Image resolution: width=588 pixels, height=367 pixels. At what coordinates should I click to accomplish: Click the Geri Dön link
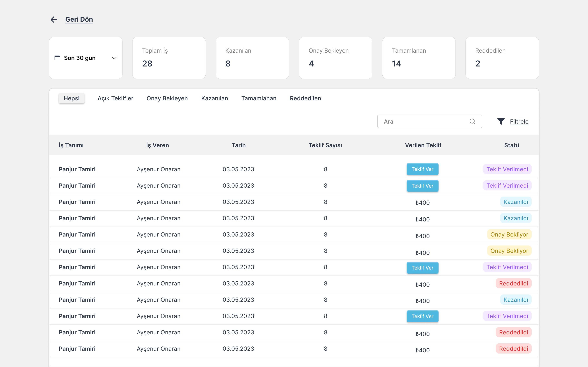pyautogui.click(x=79, y=19)
